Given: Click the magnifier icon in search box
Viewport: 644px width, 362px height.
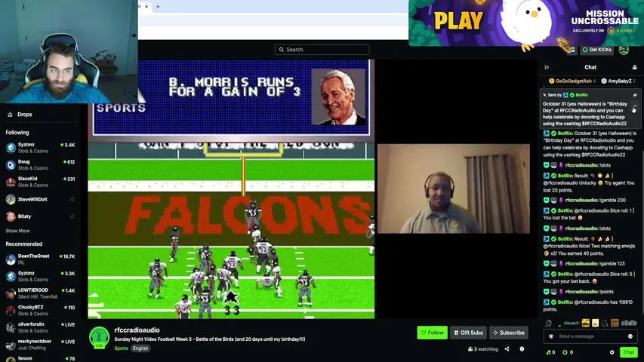Looking at the screenshot, I should pos(282,50).
